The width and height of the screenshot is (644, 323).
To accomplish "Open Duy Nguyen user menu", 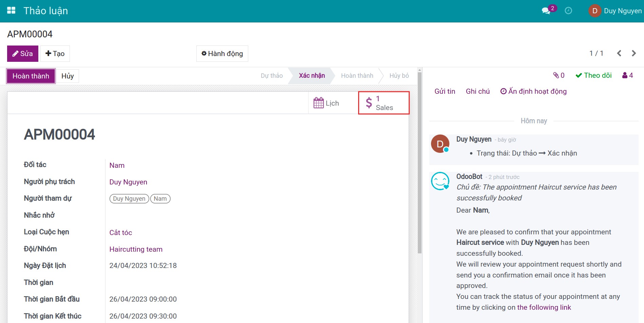I will point(622,11).
